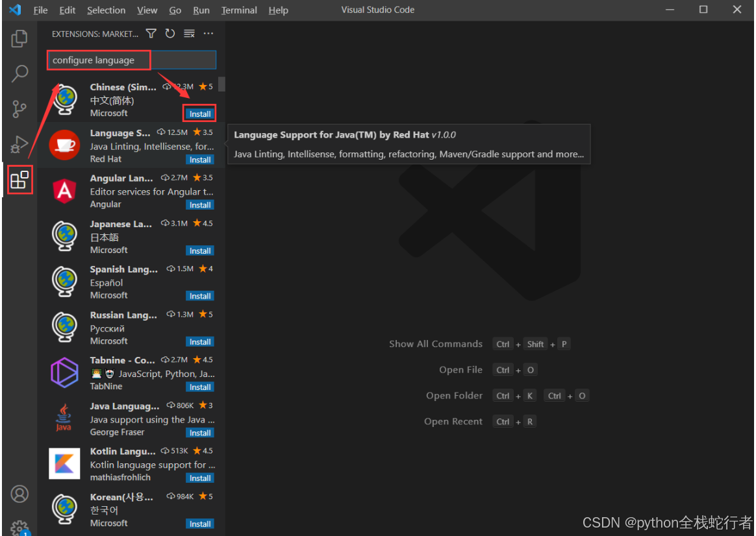Image resolution: width=756 pixels, height=536 pixels.
Task: Open the View menu
Action: click(x=147, y=10)
